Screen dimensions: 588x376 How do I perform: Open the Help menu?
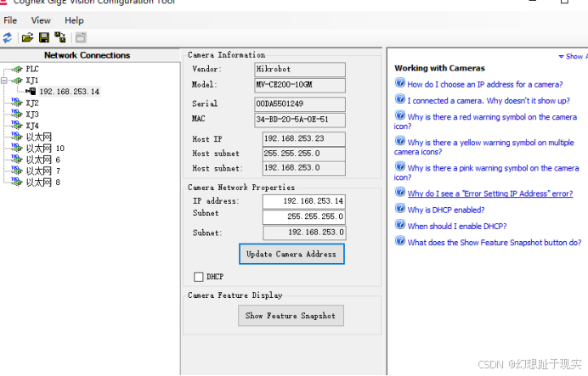click(x=74, y=20)
